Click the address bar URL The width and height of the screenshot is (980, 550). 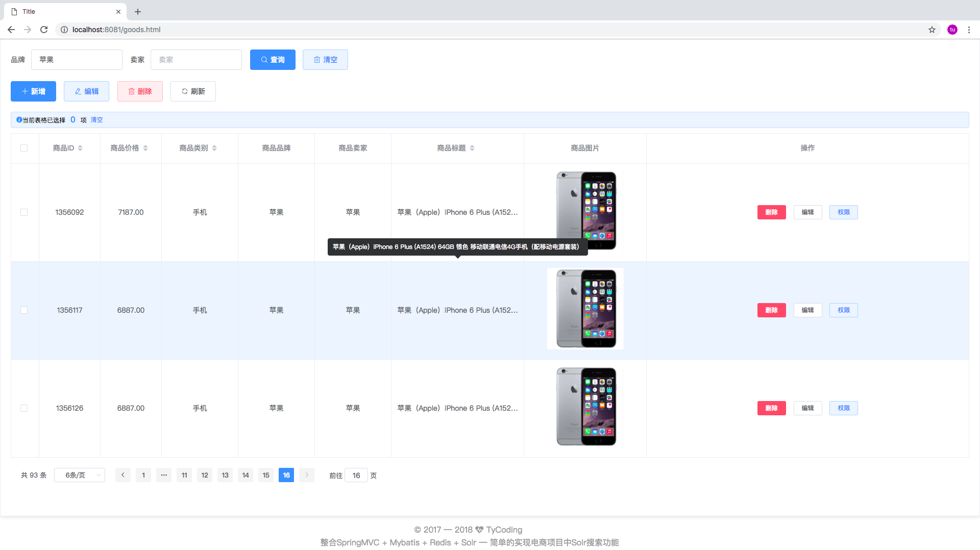[116, 30]
